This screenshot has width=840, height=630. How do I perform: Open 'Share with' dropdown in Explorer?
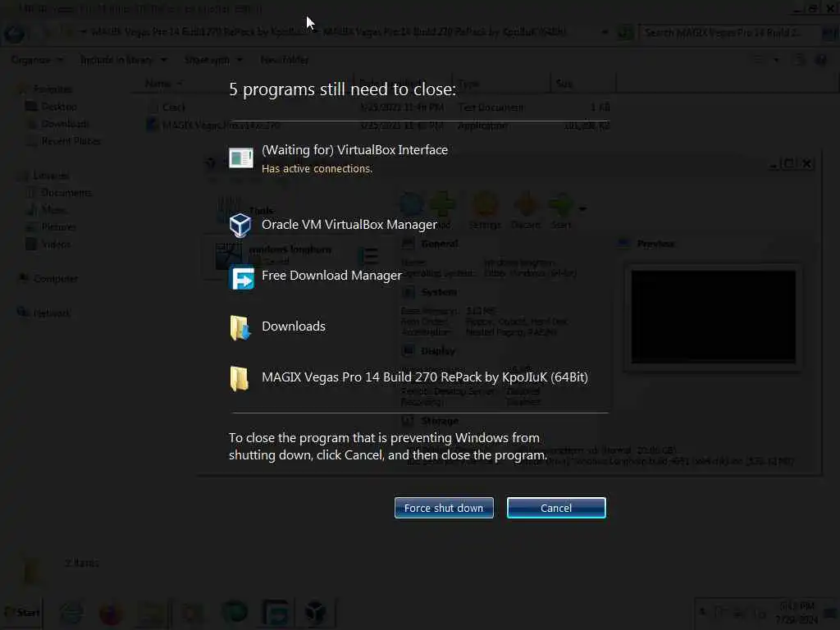pos(213,60)
